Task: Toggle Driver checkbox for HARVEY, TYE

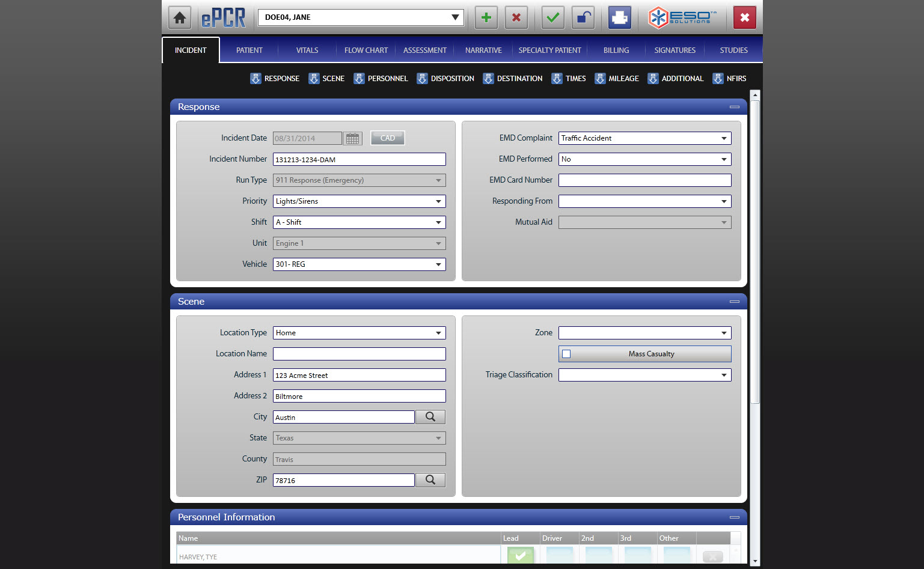Action: (559, 555)
